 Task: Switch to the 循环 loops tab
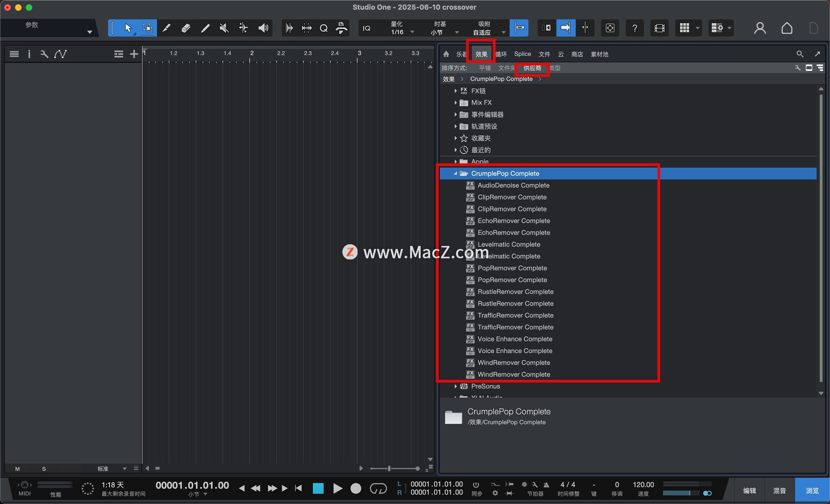click(501, 54)
